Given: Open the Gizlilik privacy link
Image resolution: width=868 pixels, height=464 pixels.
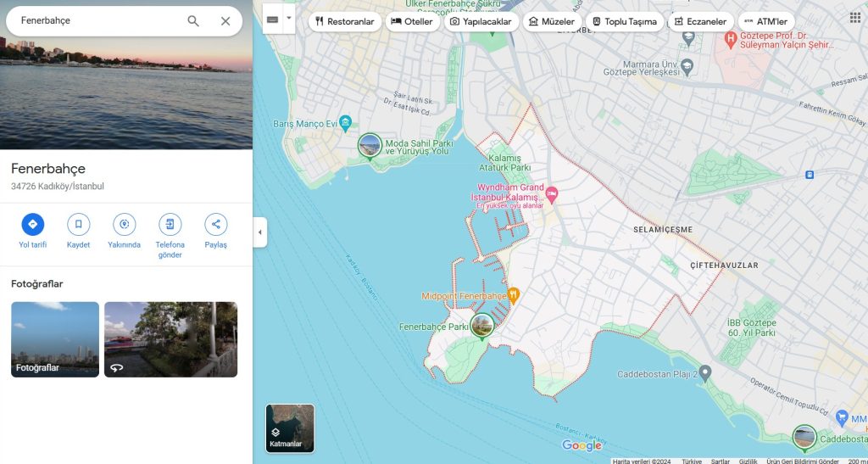Looking at the screenshot, I should pyautogui.click(x=748, y=461).
